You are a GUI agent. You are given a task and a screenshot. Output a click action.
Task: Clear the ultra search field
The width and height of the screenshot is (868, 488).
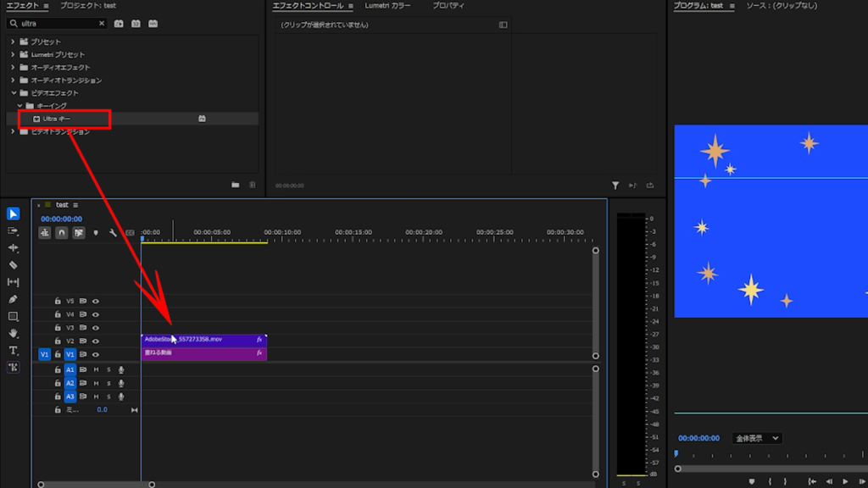click(102, 23)
